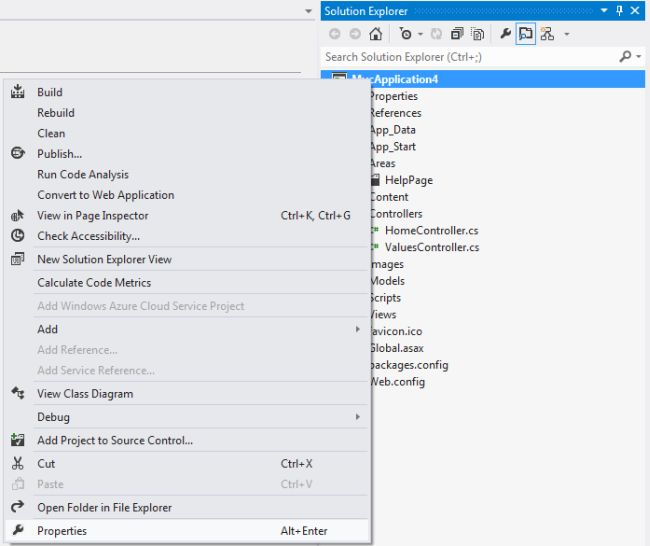Toggle the Preview Selected Items icon
650x546 pixels.
pyautogui.click(x=526, y=34)
